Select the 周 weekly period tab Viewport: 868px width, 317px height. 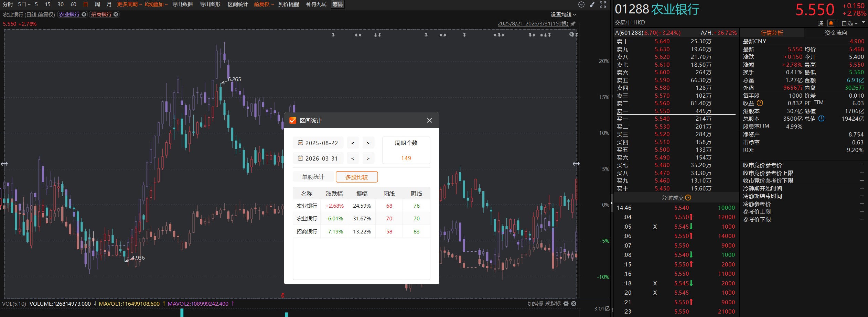97,4
